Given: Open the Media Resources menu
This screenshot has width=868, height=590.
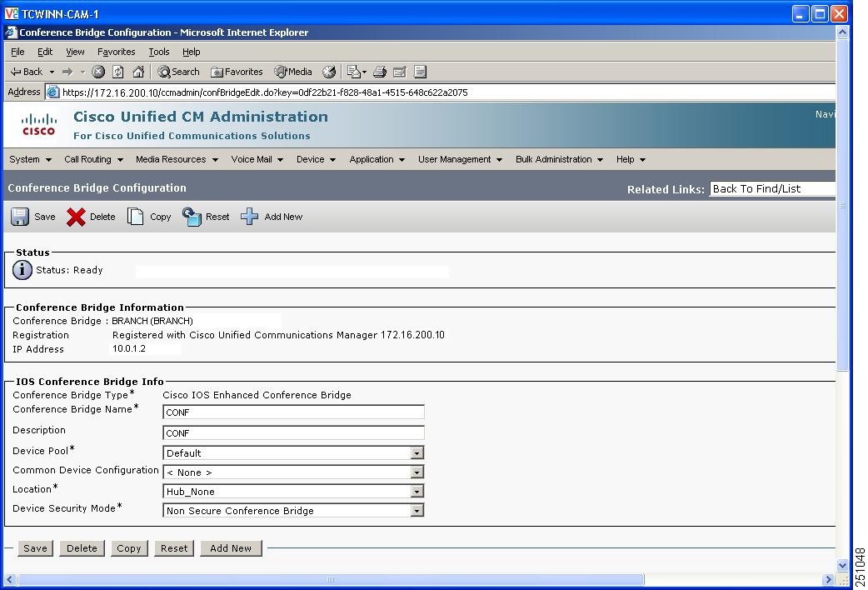Looking at the screenshot, I should point(177,159).
